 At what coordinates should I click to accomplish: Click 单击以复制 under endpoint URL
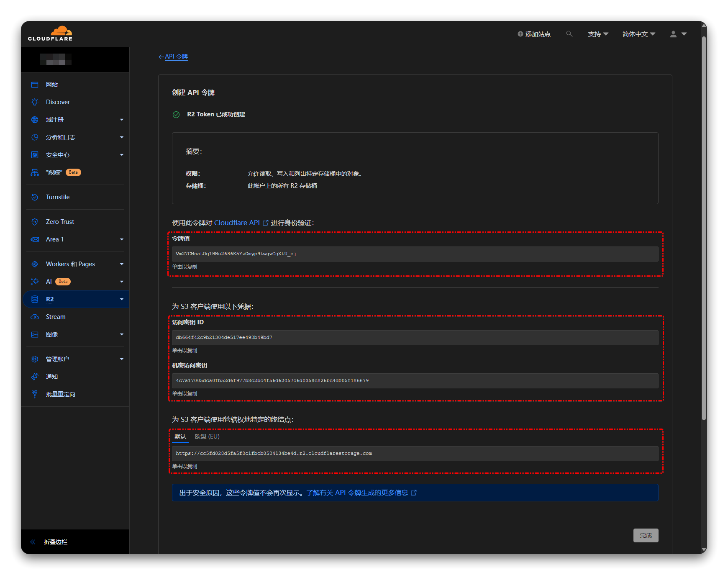(185, 467)
